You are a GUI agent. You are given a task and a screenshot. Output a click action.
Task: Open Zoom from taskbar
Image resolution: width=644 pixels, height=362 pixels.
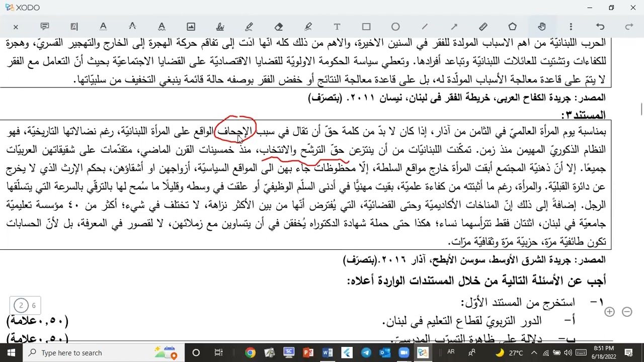404,353
